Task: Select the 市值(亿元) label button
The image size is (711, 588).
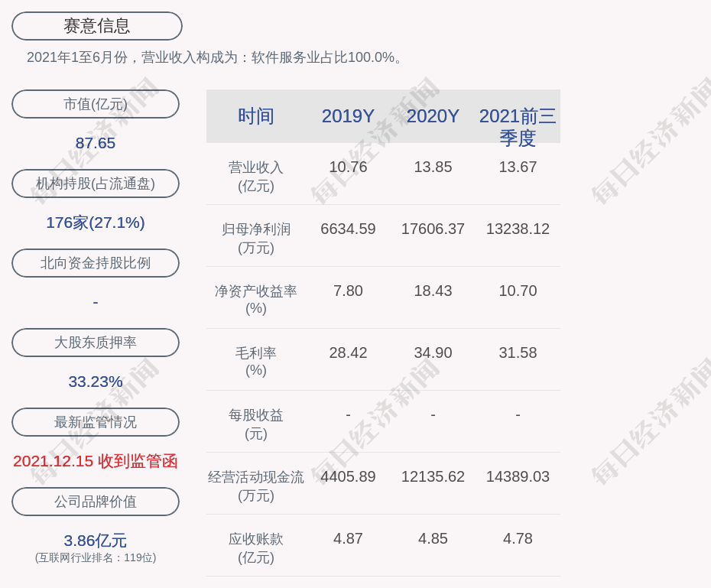Action: pos(96,104)
